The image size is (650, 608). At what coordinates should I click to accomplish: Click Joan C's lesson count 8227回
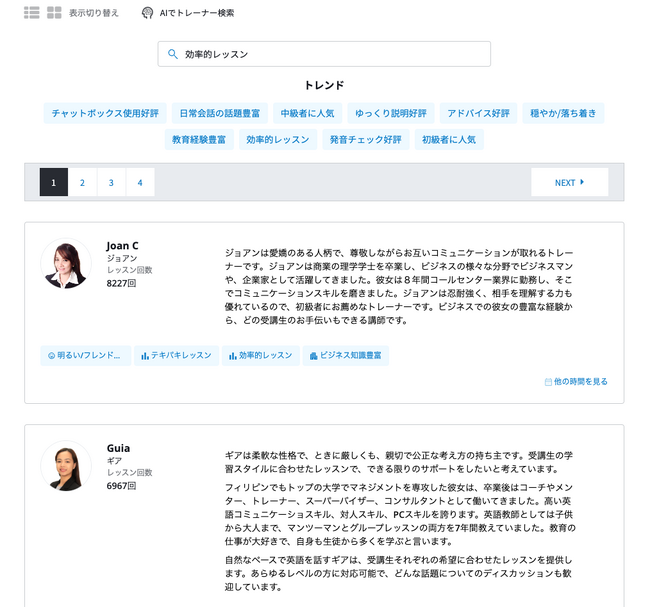[121, 283]
